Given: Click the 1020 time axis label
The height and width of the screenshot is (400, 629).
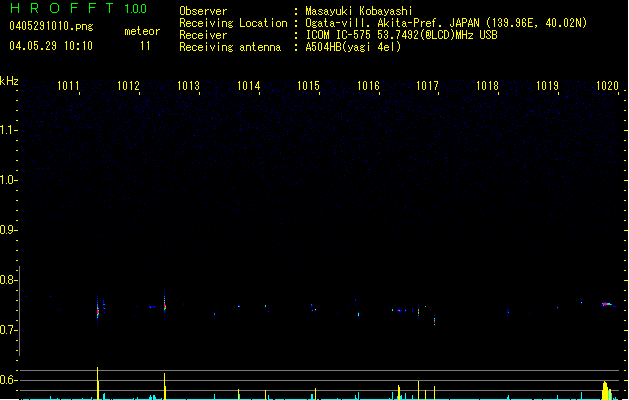Looking at the screenshot, I should click(608, 85).
